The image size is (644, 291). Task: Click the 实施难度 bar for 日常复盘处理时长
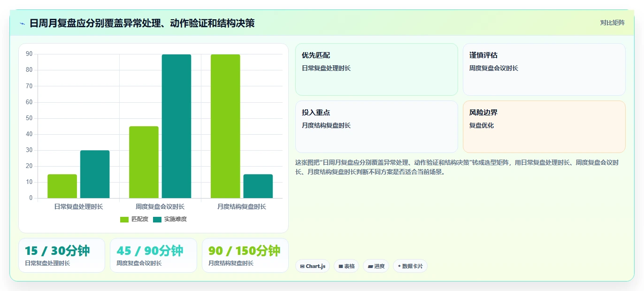click(95, 174)
